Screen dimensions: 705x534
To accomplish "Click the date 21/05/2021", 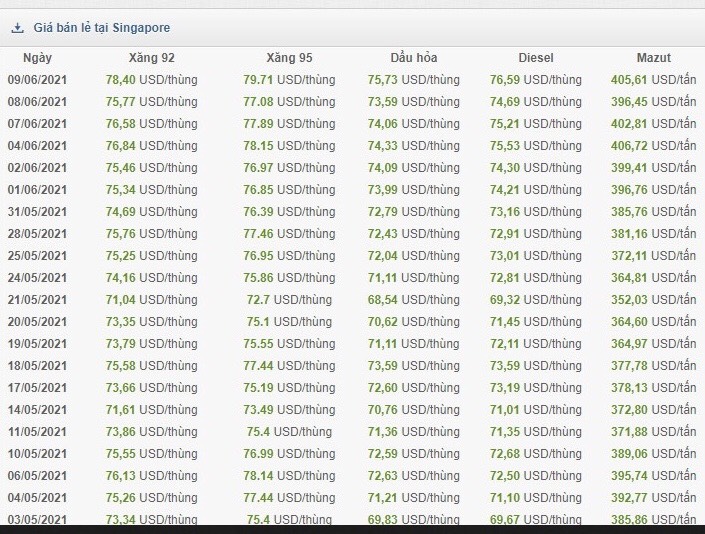I will point(37,300).
